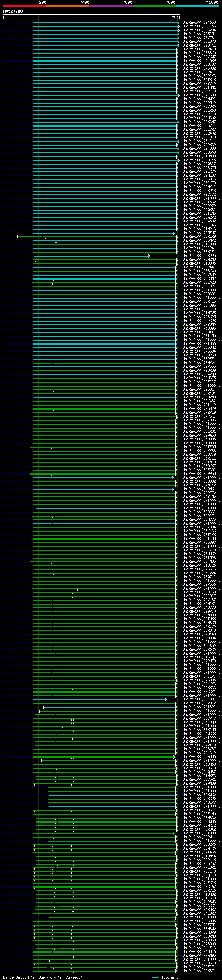This screenshot has height=980, width=222.
Task: Click the cyan ~100% identity legend segment
Action: 197,6
